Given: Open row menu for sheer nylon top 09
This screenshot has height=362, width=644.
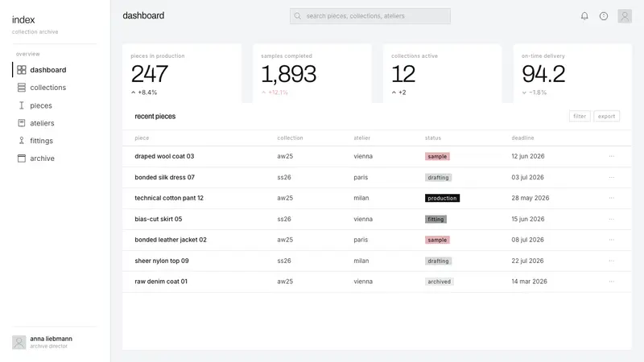Looking at the screenshot, I should [612, 261].
